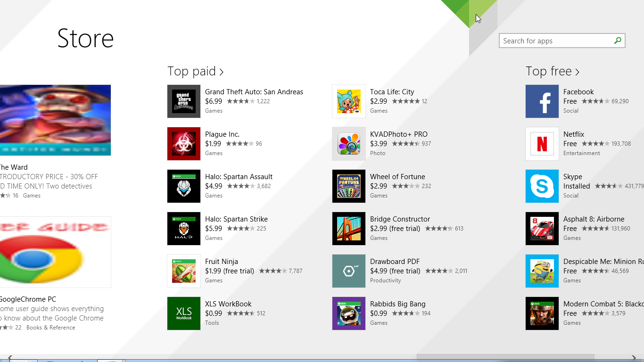Open the Halo: Spartan Assault title

coord(239,177)
